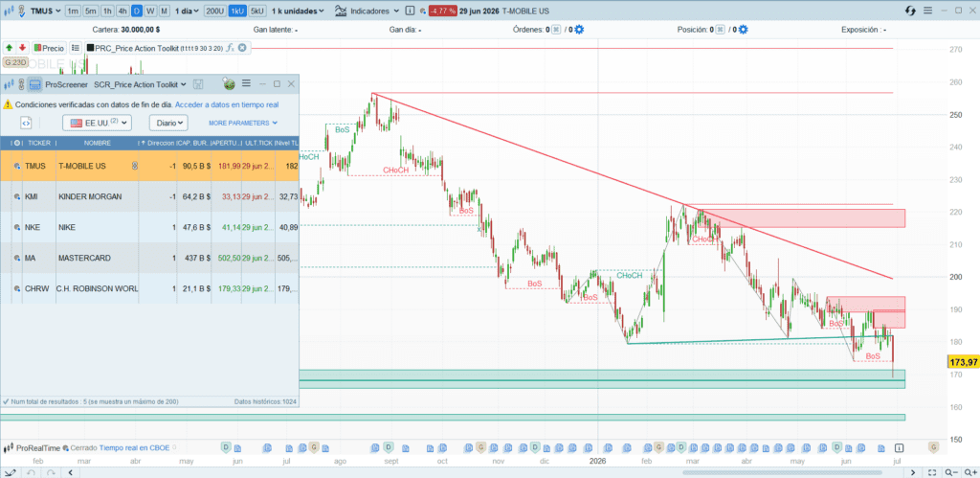This screenshot has height=478, width=980.
Task: Click the screener code editor icon
Action: 26,123
